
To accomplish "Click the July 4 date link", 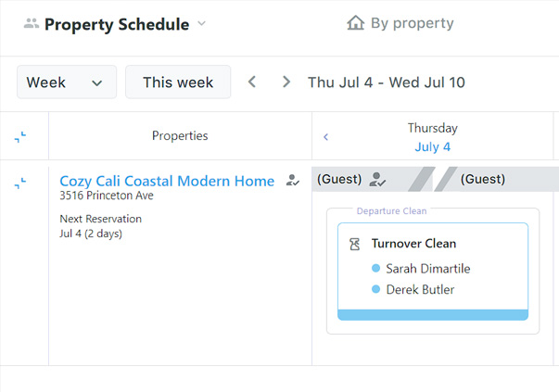I will coord(433,147).
